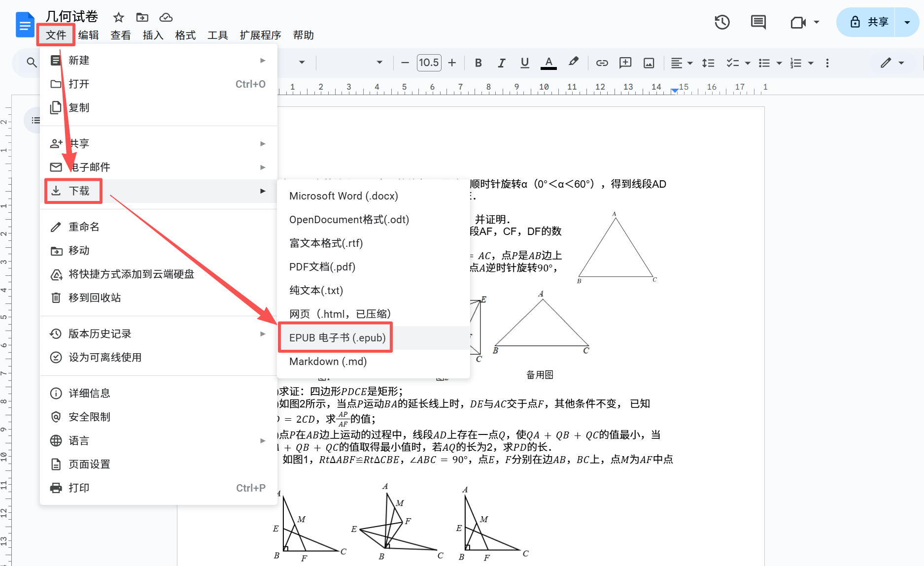Open the font size dropdown
Viewport: 924px width, 566px height.
[428, 63]
